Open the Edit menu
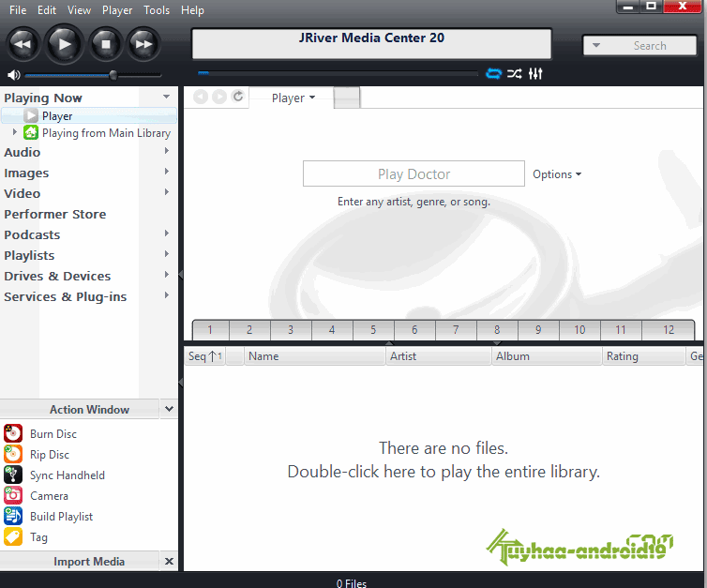The image size is (707, 588). [47, 10]
